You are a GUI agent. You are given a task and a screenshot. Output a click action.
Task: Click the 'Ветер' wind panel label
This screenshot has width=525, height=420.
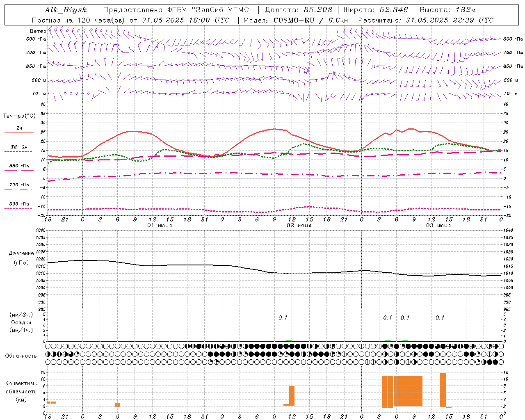pyautogui.click(x=38, y=31)
